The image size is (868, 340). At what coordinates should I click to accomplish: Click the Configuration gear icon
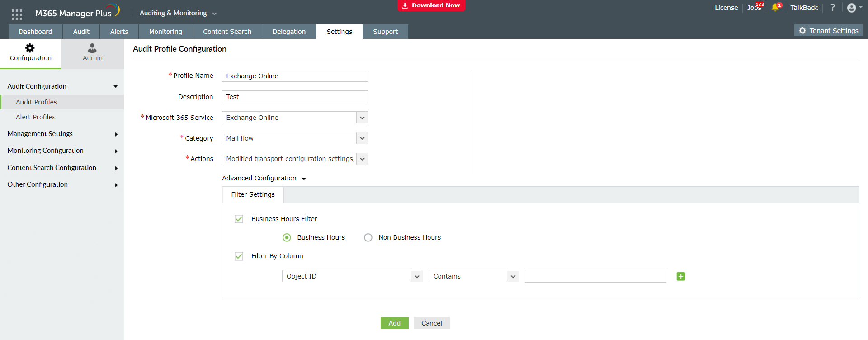(x=30, y=48)
